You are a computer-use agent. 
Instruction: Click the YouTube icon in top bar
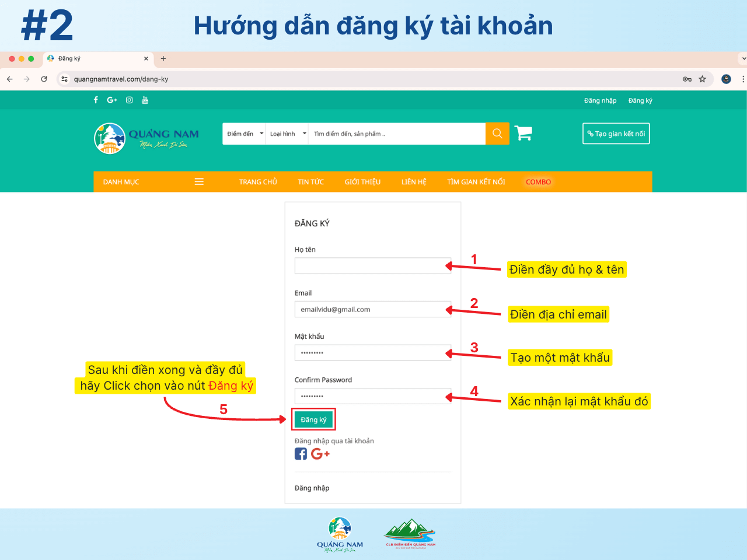(x=145, y=100)
